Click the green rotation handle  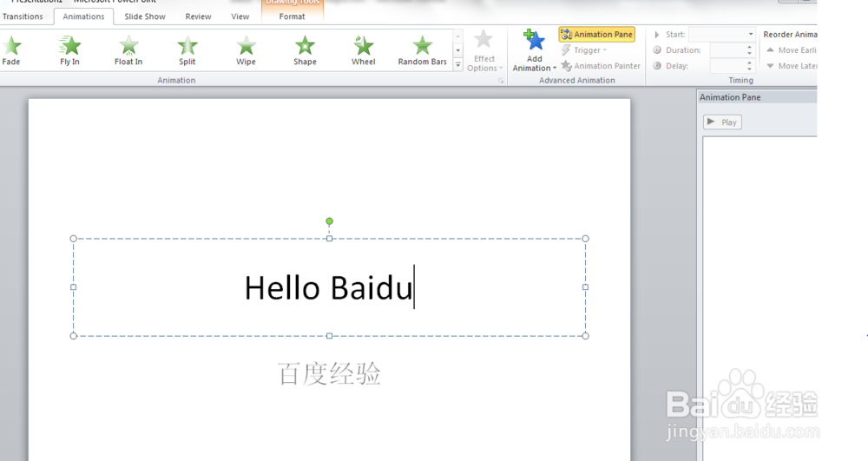(329, 221)
